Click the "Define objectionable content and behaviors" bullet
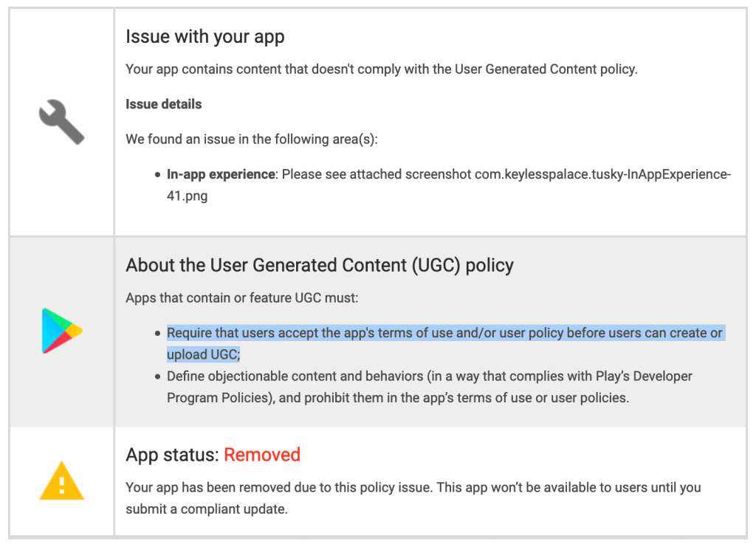This screenshot has height=544, width=756. 430,376
